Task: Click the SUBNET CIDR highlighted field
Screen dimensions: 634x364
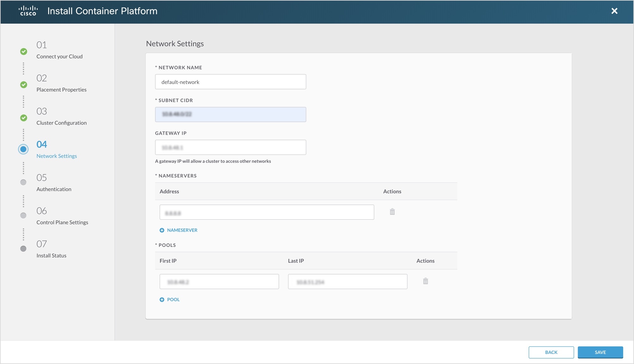Action: 230,114
